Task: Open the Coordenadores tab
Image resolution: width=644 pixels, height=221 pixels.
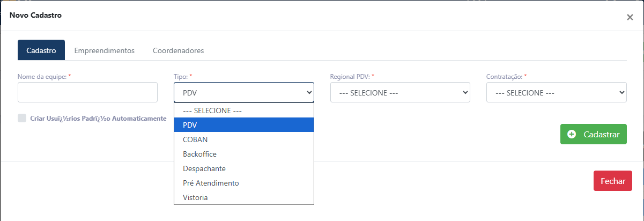Action: [x=178, y=50]
